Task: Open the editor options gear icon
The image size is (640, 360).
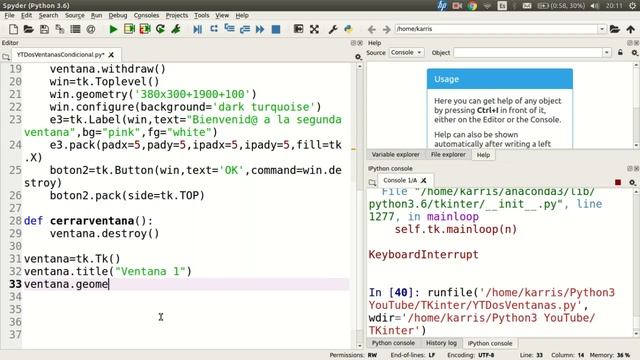Action: point(358,57)
